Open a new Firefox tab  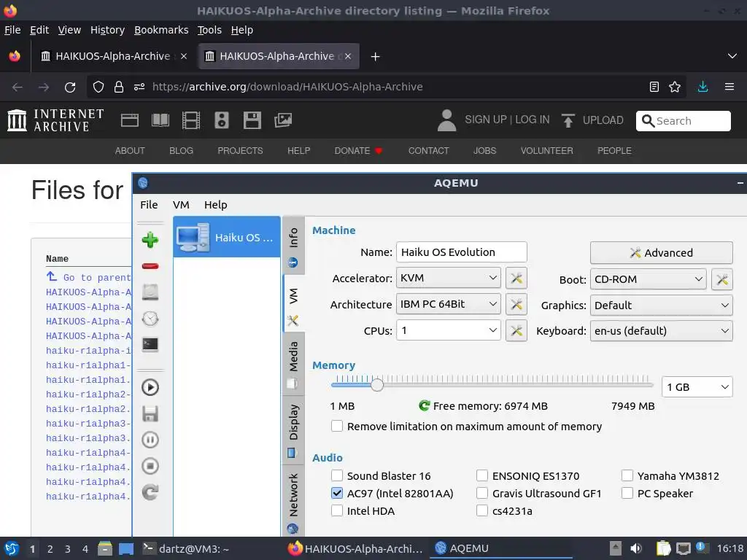coord(376,57)
